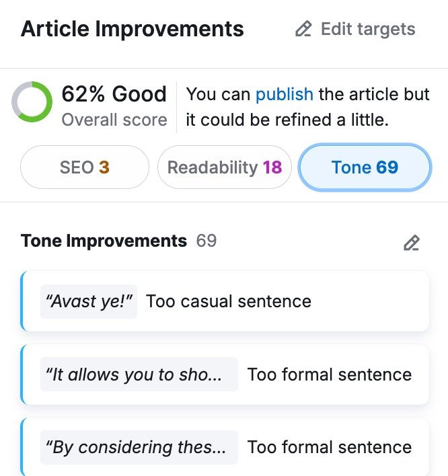Click the Tone Improvements heading
Viewport: 448px width, 476px height.
click(x=104, y=241)
